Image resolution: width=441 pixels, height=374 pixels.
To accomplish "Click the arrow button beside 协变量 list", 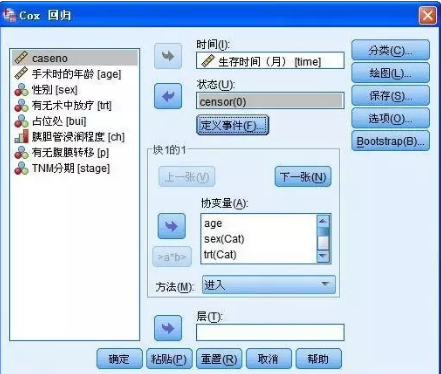I will tap(172, 226).
